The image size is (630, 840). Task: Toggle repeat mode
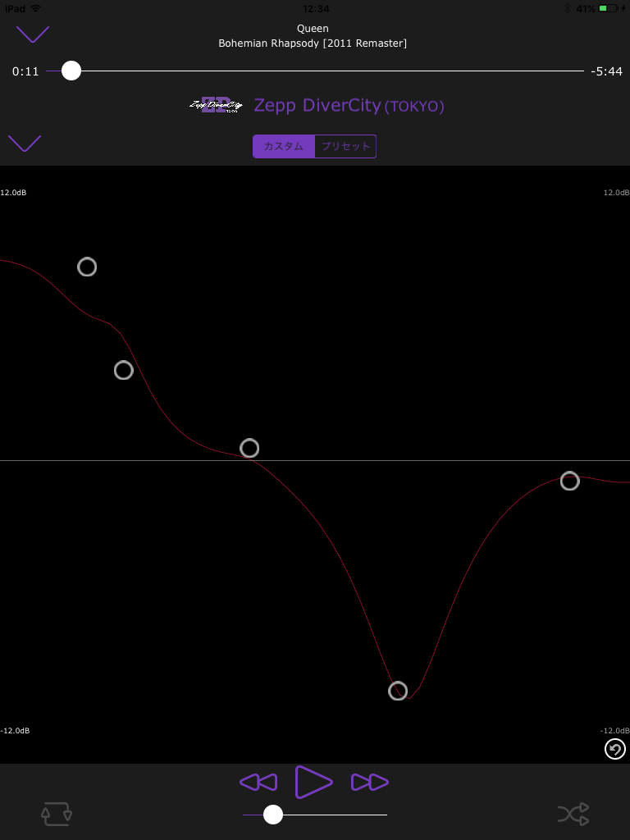point(57,814)
